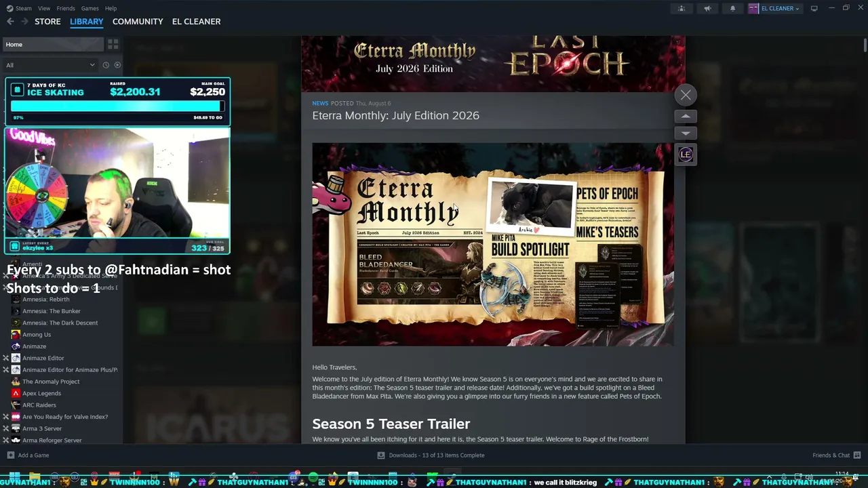Open the Last Epoch LE game icon
This screenshot has height=488, width=868.
pyautogui.click(x=686, y=155)
